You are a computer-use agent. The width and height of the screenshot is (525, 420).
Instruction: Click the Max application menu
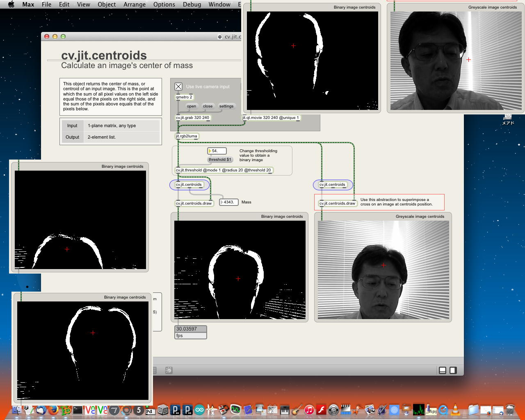coord(28,4)
